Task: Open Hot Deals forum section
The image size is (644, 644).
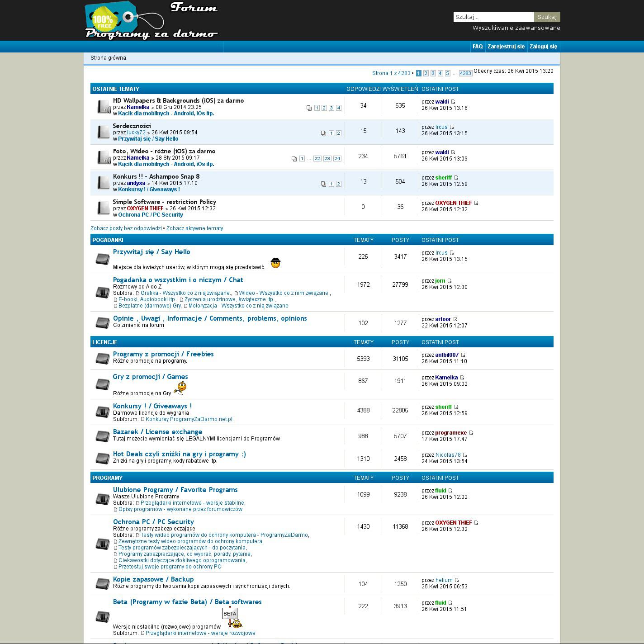Action: coord(179,454)
